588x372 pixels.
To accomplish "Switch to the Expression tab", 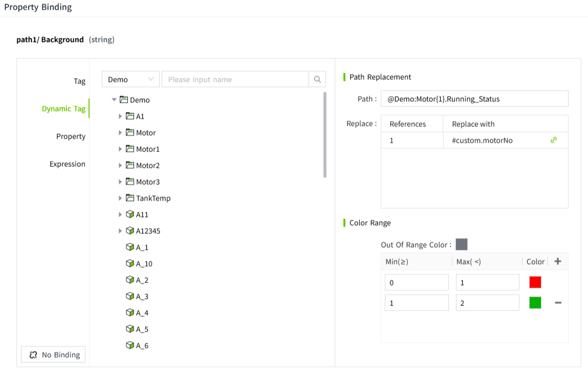I will pyautogui.click(x=68, y=164).
